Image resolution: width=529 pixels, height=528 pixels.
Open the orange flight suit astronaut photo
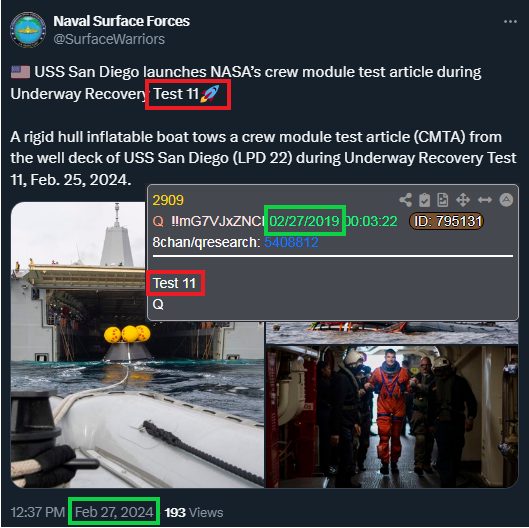(392, 417)
